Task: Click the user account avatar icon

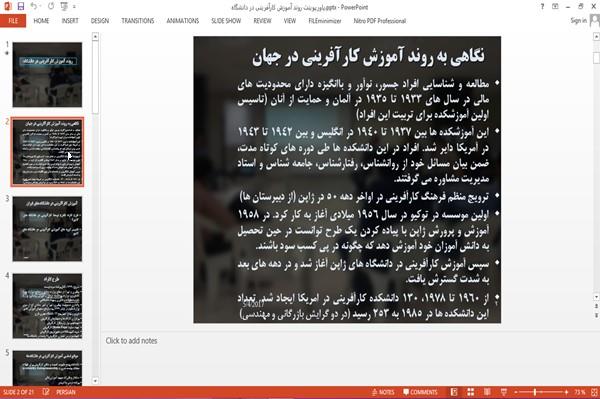Action: (x=595, y=20)
